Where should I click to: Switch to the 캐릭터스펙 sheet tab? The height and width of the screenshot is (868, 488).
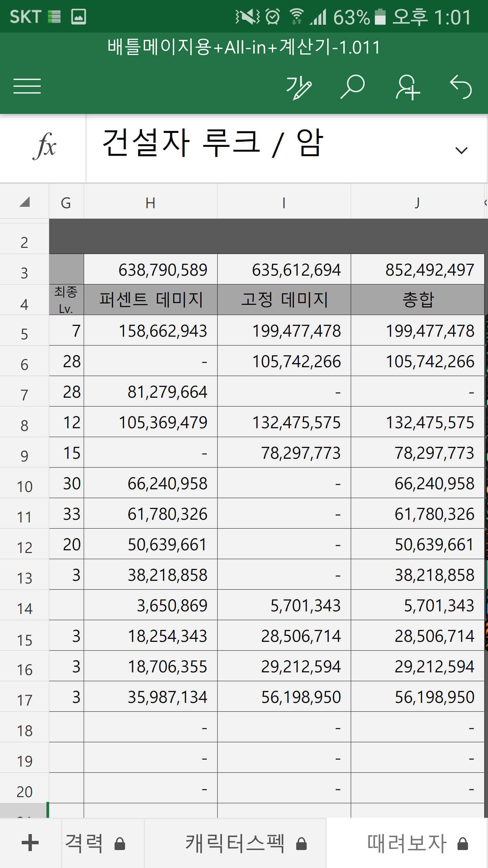[235, 843]
